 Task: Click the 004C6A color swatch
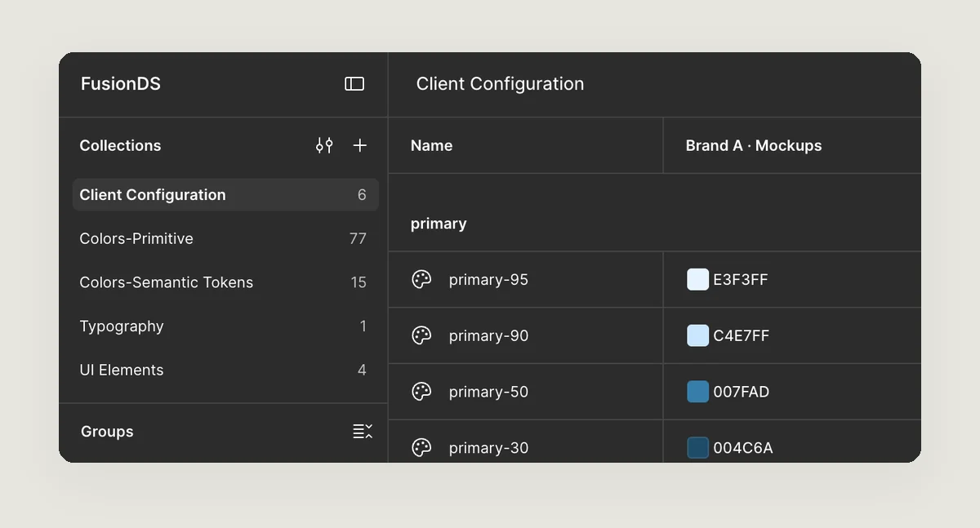698,448
